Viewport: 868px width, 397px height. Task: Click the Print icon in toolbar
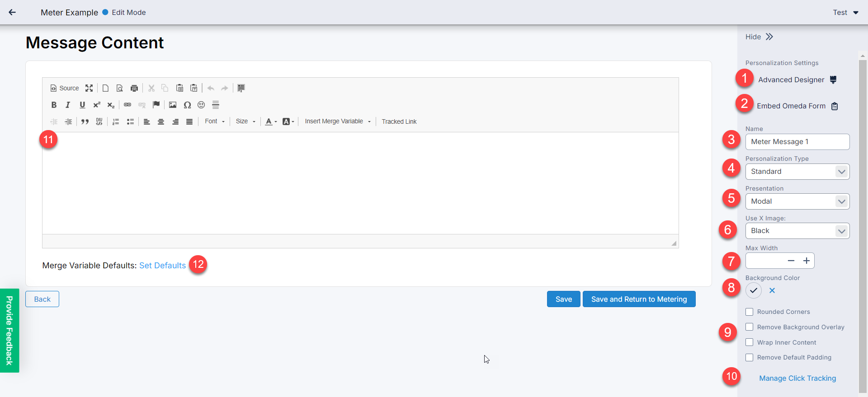coord(134,88)
